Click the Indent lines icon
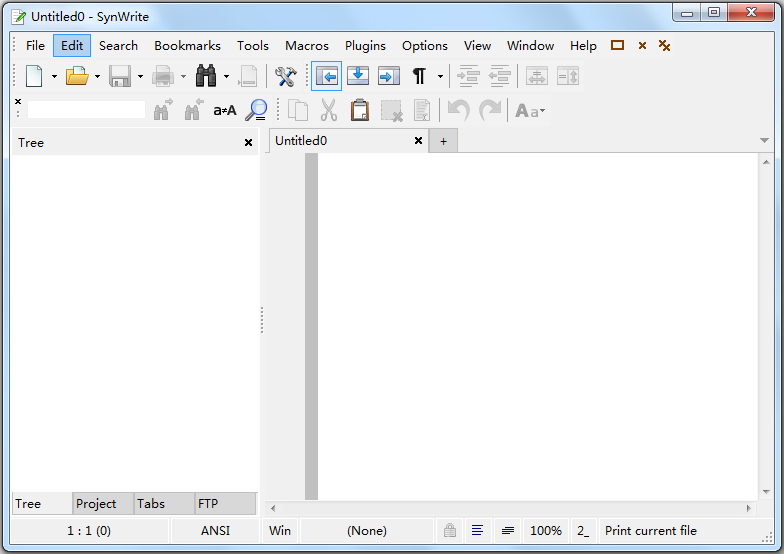This screenshot has height=554, width=784. [x=468, y=76]
